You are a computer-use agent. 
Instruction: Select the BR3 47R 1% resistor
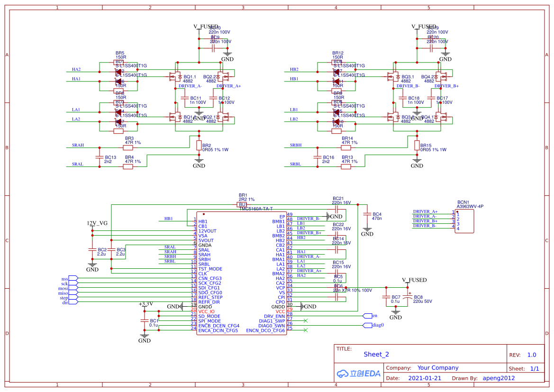coord(128,147)
